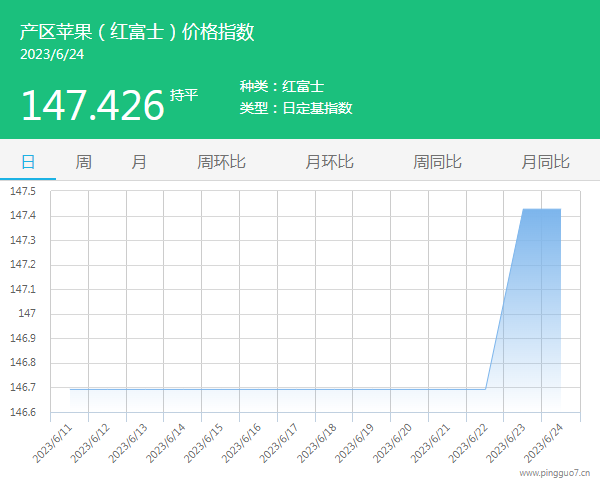Click the line's turning point at 2023/6/22
This screenshot has width=600, height=485.
(486, 389)
